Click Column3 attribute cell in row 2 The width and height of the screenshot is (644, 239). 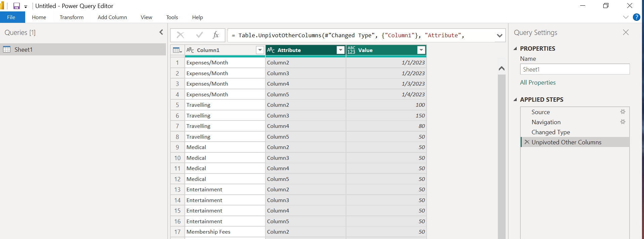pyautogui.click(x=306, y=73)
